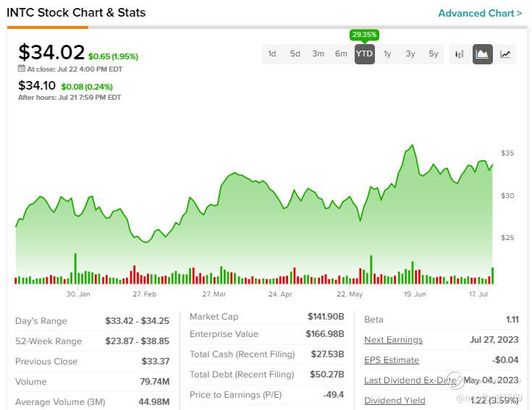Image resolution: width=532 pixels, height=410 pixels.
Task: Click the June price peak on chart
Action: [x=413, y=145]
